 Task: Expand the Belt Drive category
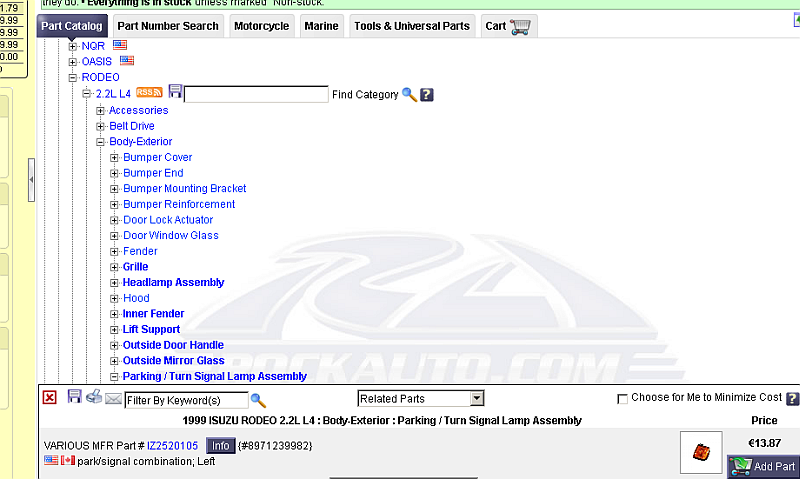(x=101, y=126)
